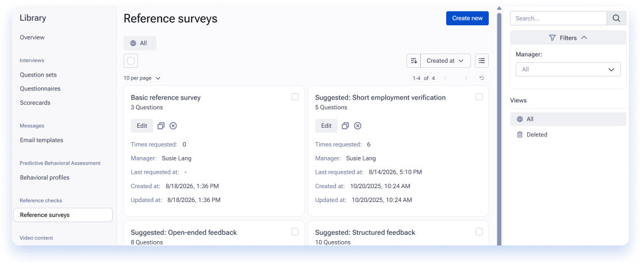Click the Filters funnel icon
The width and height of the screenshot is (644, 263).
pyautogui.click(x=553, y=38)
